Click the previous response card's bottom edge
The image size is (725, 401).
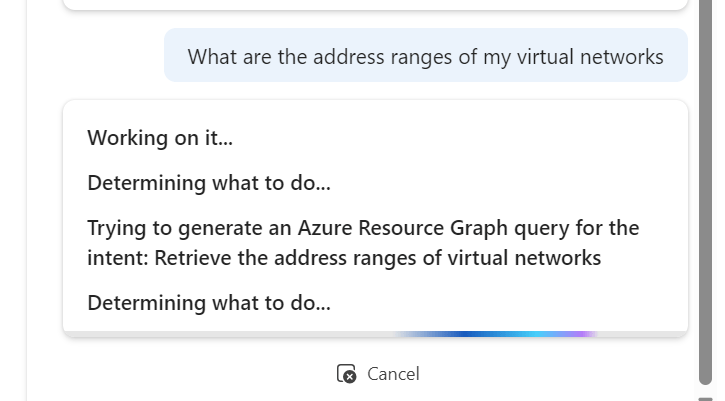[x=375, y=6]
